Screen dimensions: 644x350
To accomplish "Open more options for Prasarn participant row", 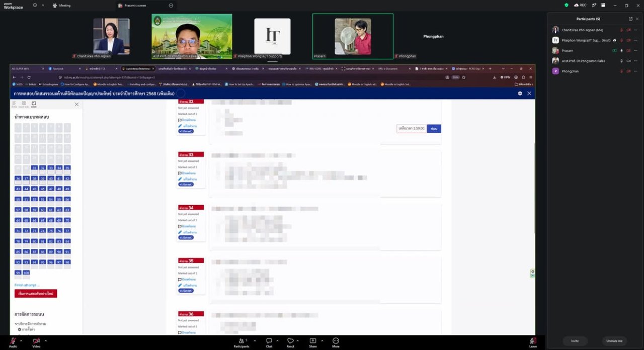I will pos(635,50).
